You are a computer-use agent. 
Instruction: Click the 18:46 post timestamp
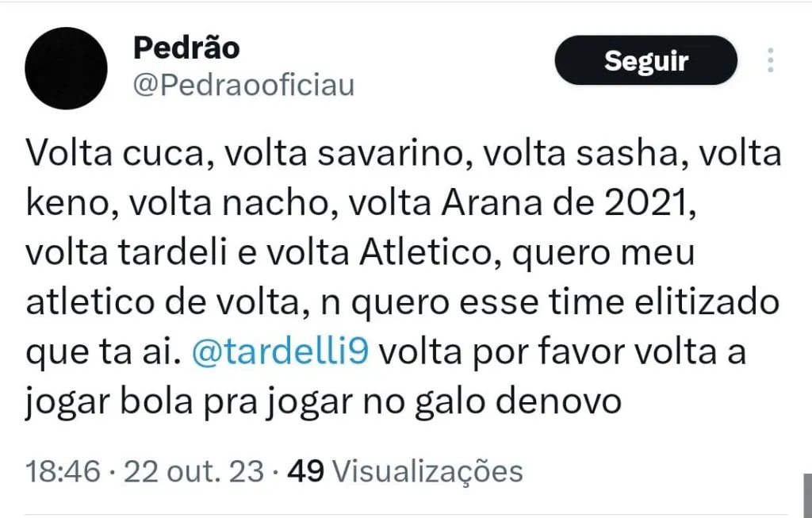63,471
